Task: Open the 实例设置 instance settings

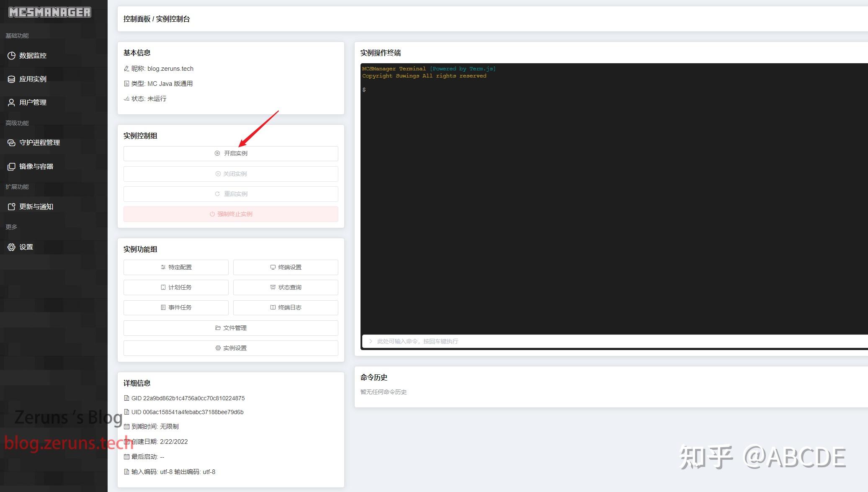Action: [x=231, y=348]
